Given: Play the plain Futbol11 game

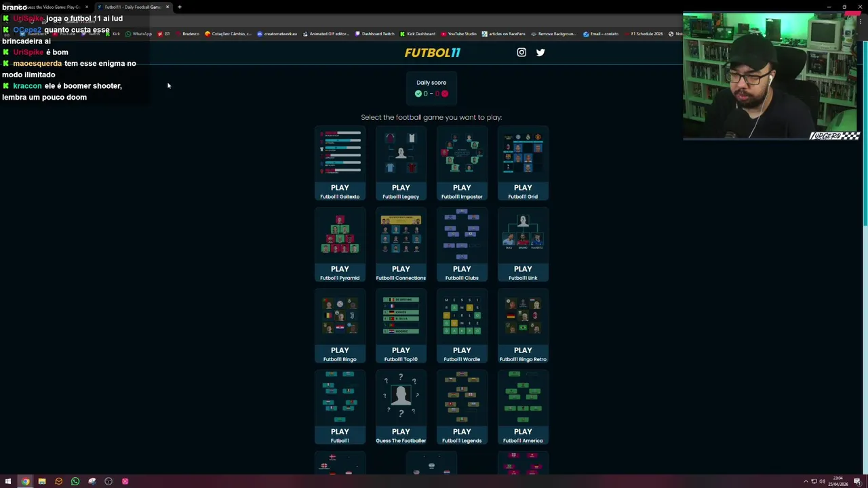Looking at the screenshot, I should pos(340,407).
